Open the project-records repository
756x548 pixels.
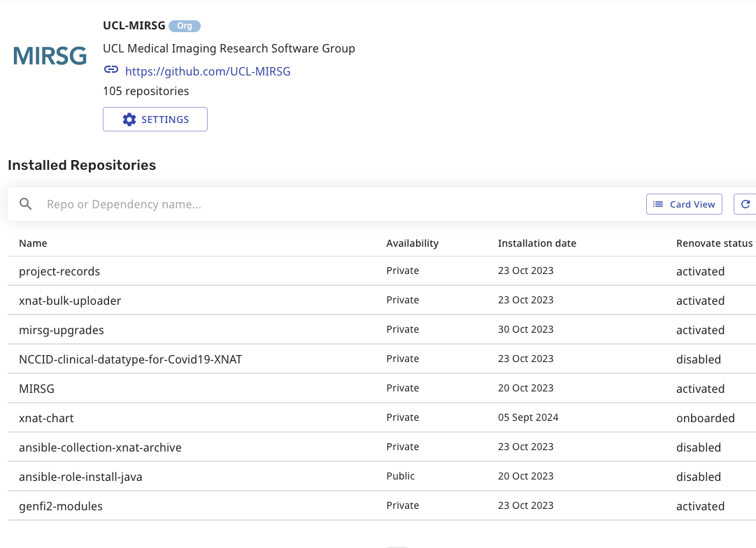point(59,271)
